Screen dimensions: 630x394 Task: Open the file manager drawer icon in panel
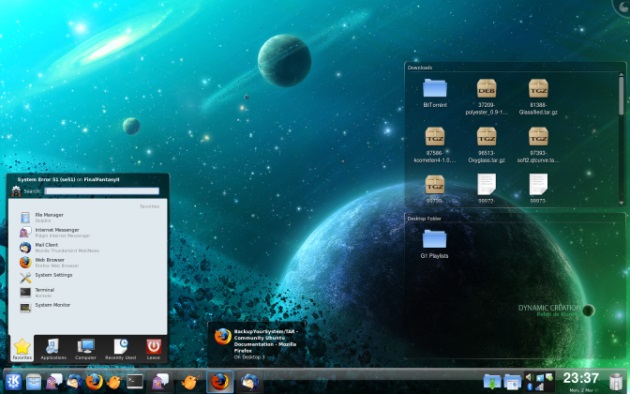pos(34,382)
